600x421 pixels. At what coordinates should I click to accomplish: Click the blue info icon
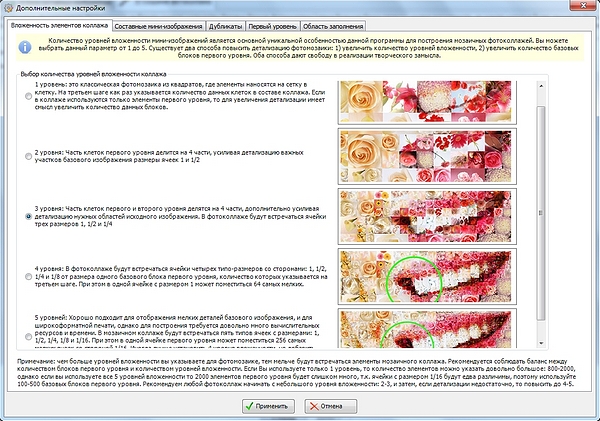pyautogui.click(x=25, y=47)
